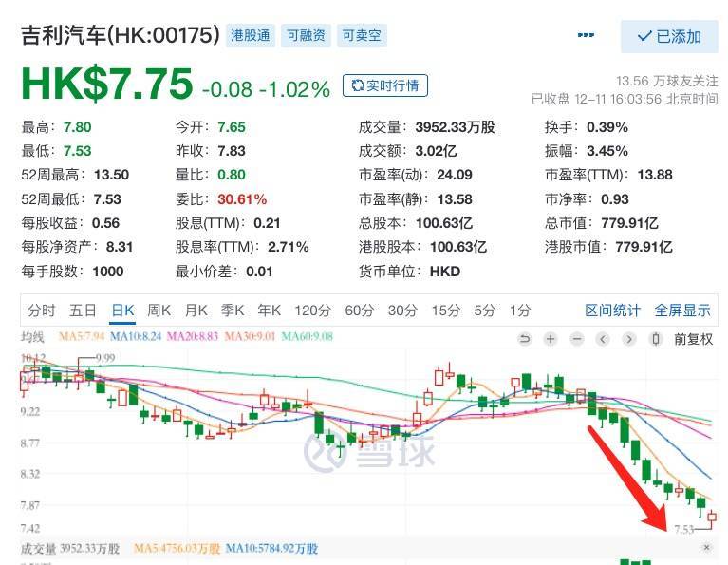The width and height of the screenshot is (728, 565).
Task: Click the 9.99 high price chart marker
Action: [x=105, y=358]
